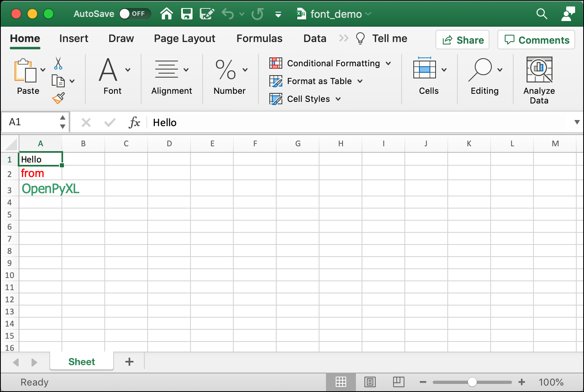This screenshot has height=392, width=584.
Task: Expand the Font options dropdown
Action: [x=128, y=69]
